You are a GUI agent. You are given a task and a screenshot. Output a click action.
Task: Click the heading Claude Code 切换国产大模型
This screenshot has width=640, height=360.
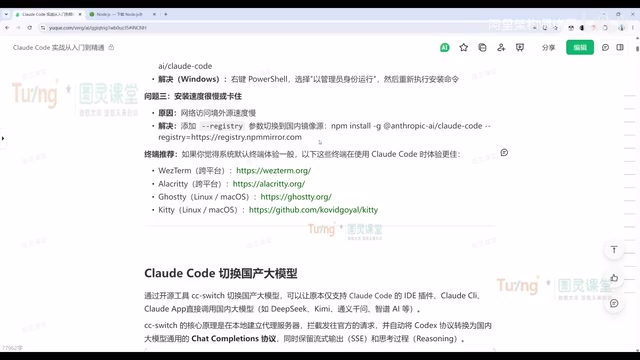pyautogui.click(x=220, y=273)
